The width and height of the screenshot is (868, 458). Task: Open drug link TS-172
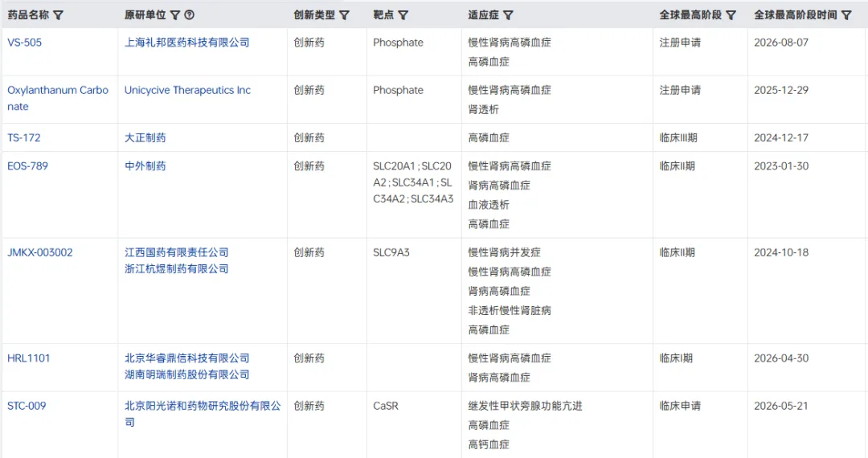click(x=24, y=137)
